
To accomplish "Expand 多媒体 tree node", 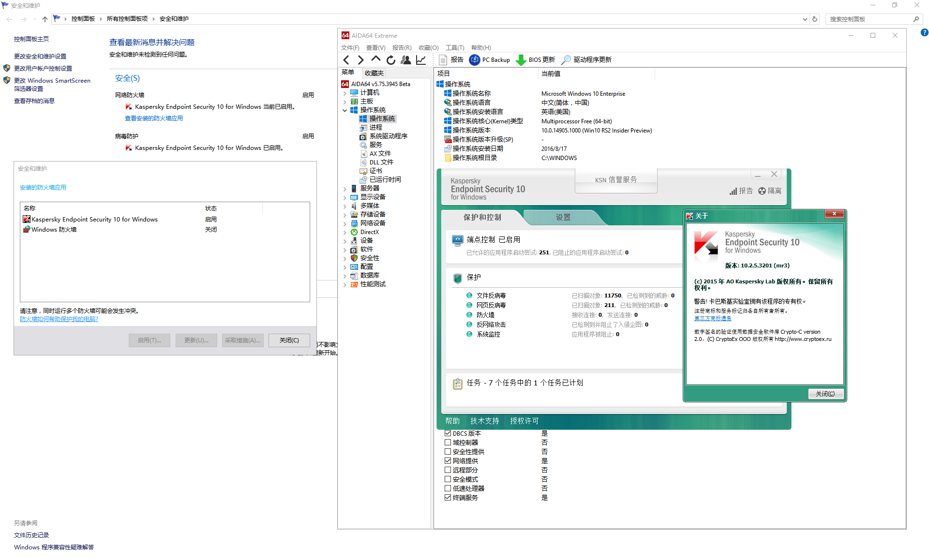I will click(345, 206).
